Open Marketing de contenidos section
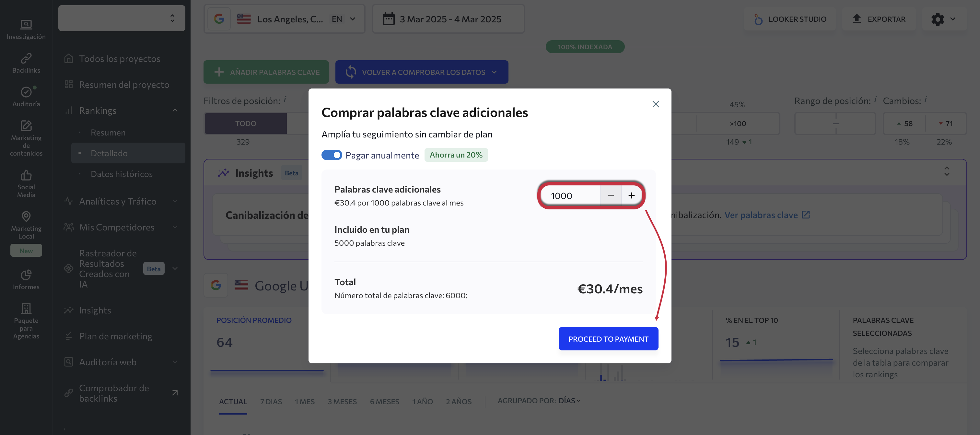980x435 pixels. 26,138
